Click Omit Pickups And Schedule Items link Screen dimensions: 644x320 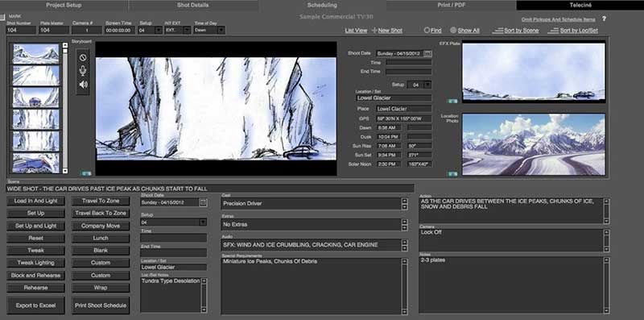point(558,19)
